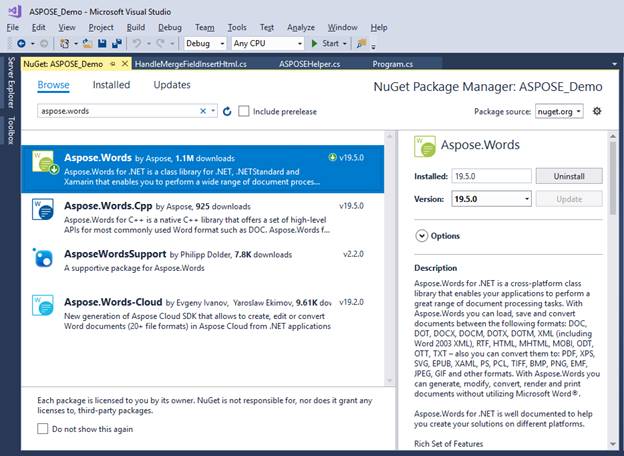Click the details pane scrollbar thumb

pos(613,178)
